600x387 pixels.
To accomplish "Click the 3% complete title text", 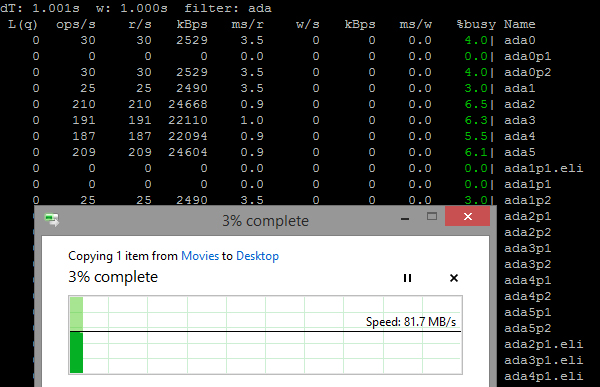I will pyautogui.click(x=265, y=221).
